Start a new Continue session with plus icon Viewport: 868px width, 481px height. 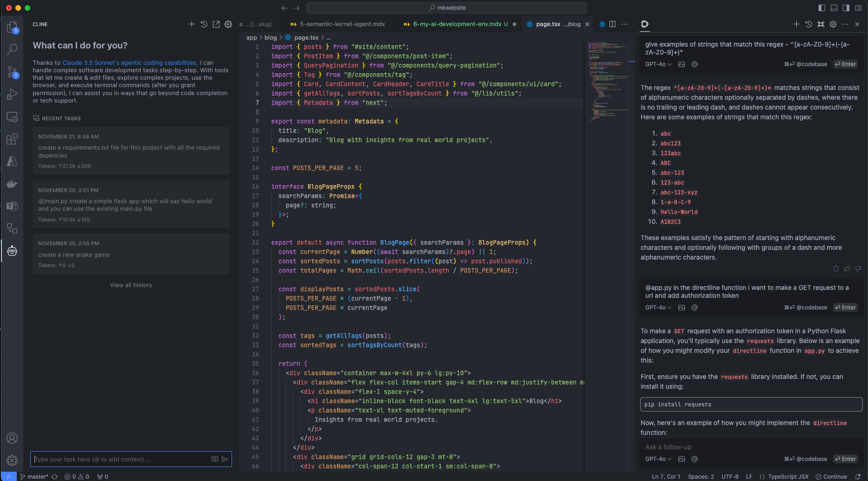(796, 24)
